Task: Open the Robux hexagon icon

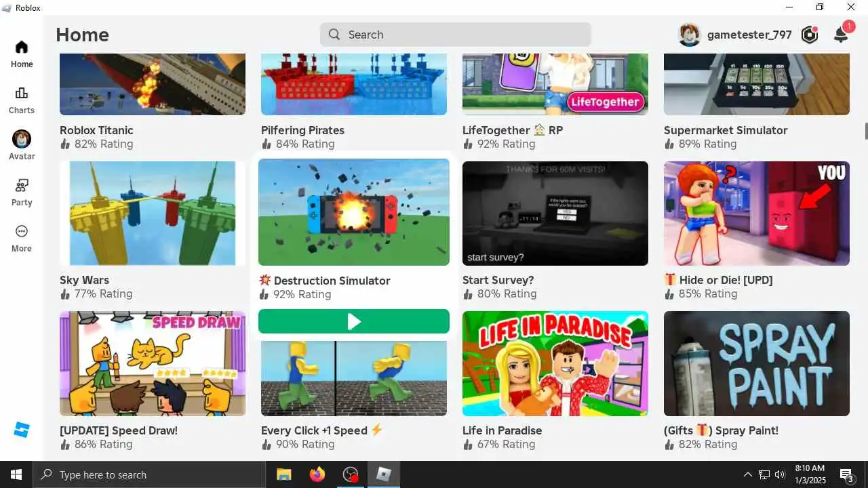Action: (x=810, y=35)
